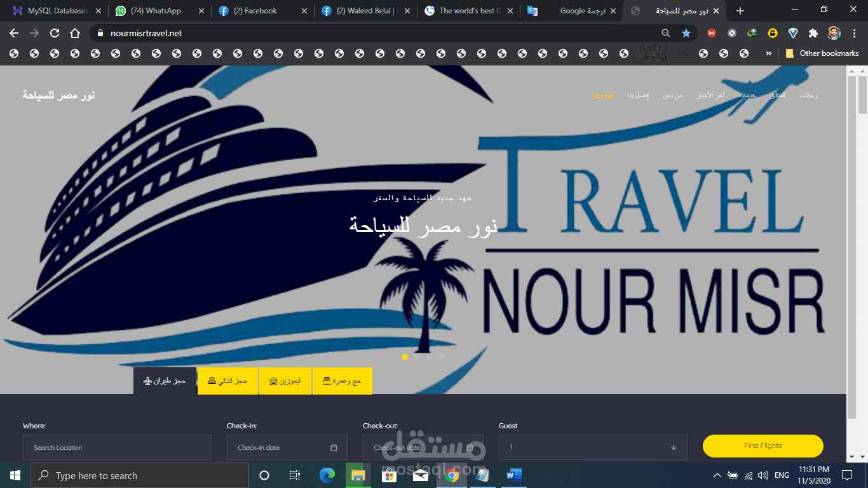
Task: Reload the nourmisrtravel.net page
Action: coord(55,33)
